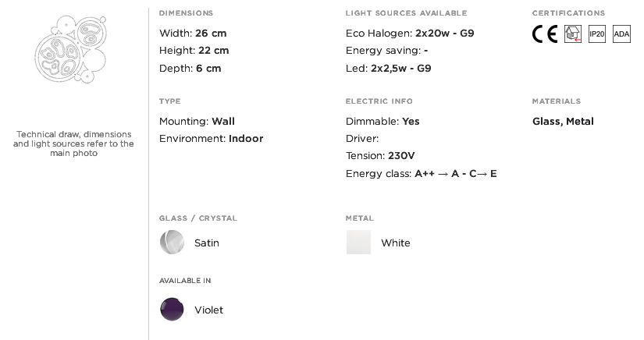The height and width of the screenshot is (340, 644).
Task: Click the Violet option label
Action: [x=208, y=310]
